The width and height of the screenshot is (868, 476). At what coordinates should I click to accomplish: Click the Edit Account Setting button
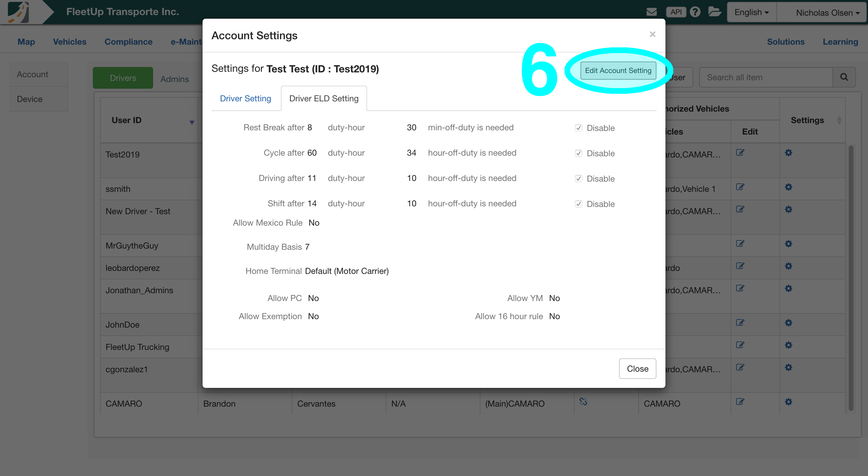618,71
